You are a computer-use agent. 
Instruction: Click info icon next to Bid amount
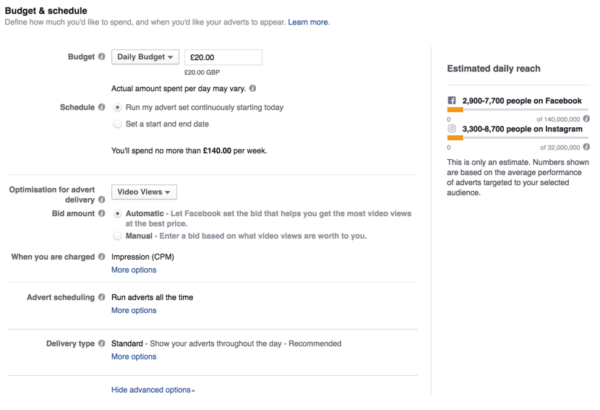click(x=101, y=213)
